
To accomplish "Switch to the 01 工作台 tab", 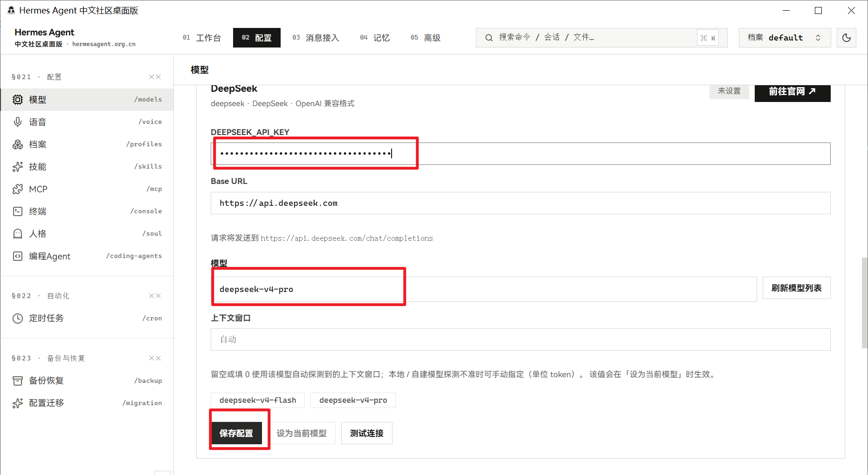I will [202, 38].
